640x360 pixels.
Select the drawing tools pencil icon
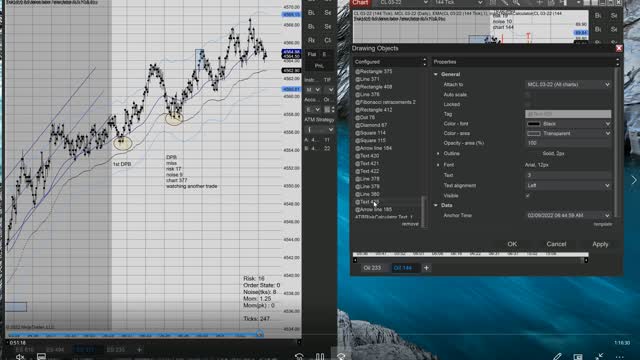coord(504,3)
